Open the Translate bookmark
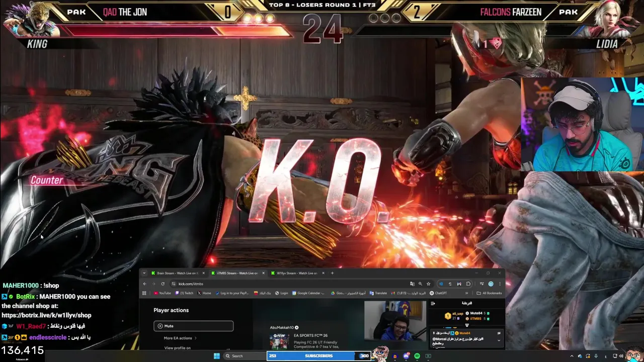 (379, 293)
